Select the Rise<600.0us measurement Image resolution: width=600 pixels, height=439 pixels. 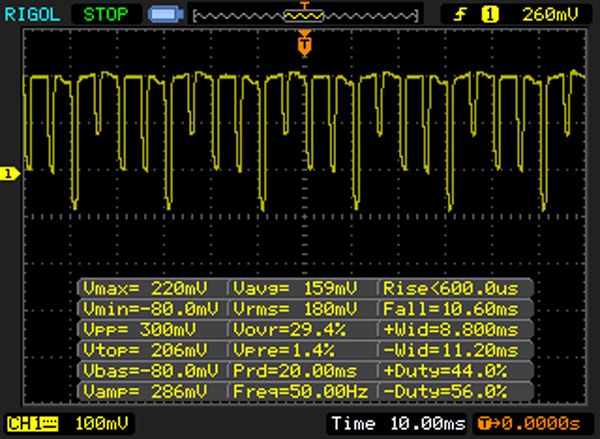pos(451,288)
